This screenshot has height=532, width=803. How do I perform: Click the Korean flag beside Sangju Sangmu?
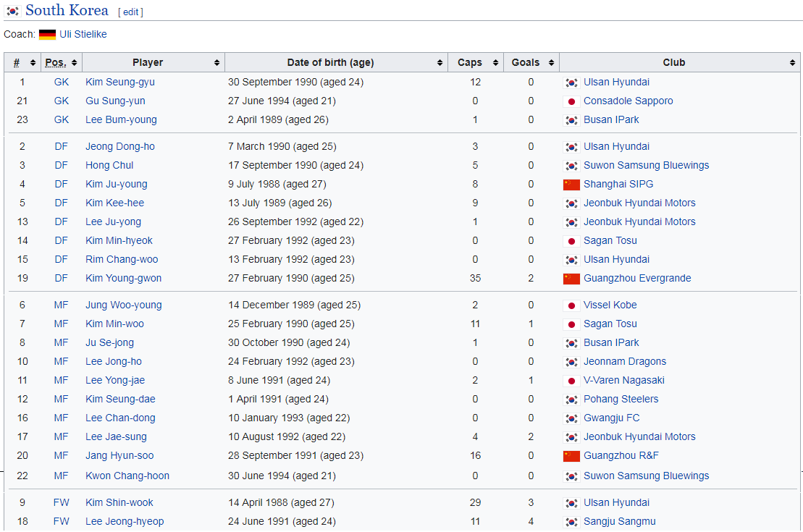(571, 523)
